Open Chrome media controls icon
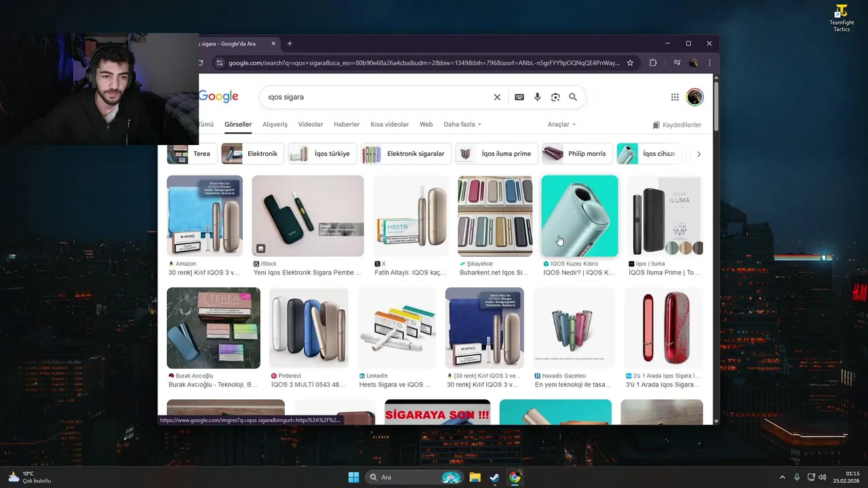 677,62
